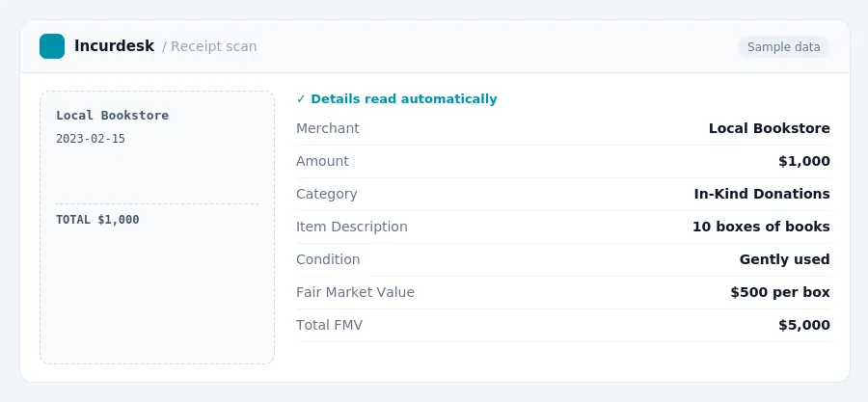Click the Receipt scan breadcrumb
The image size is (868, 402).
click(x=214, y=46)
